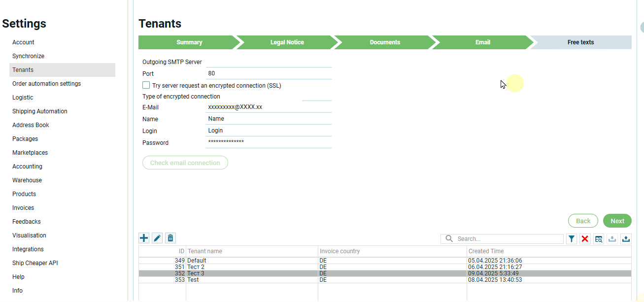Open the advanced search icon in table toolbar
The image size is (644, 302).
point(599,239)
